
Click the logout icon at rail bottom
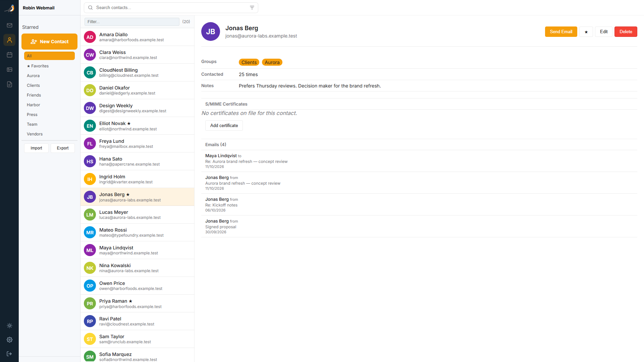coord(9,354)
